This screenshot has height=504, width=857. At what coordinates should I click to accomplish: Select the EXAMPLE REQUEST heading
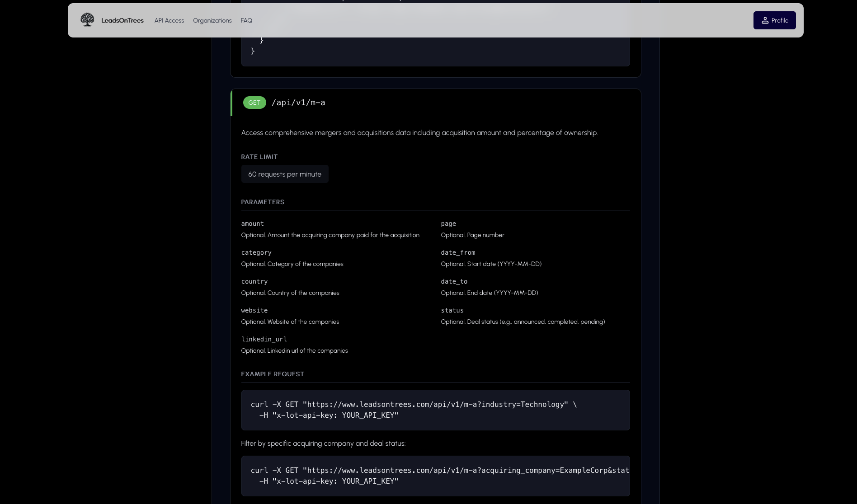pyautogui.click(x=273, y=374)
